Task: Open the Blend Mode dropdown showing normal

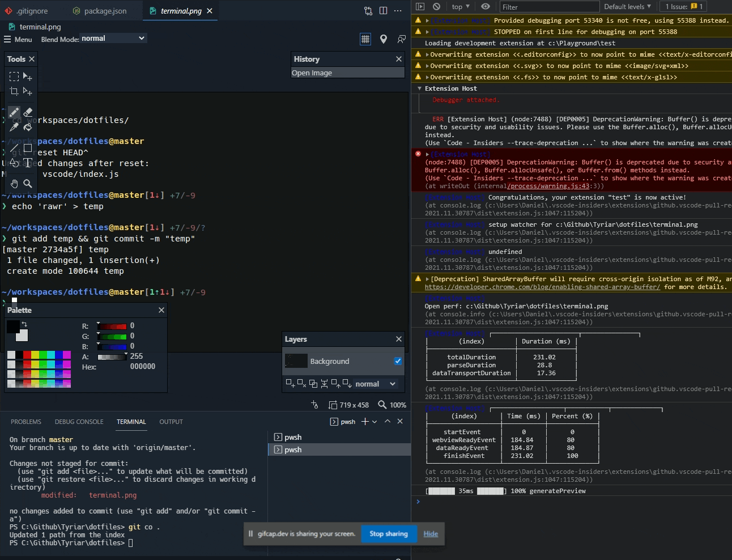Action: pyautogui.click(x=93, y=38)
